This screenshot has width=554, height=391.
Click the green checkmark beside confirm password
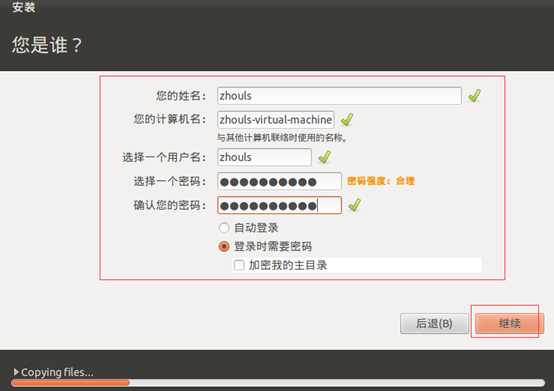pos(355,205)
